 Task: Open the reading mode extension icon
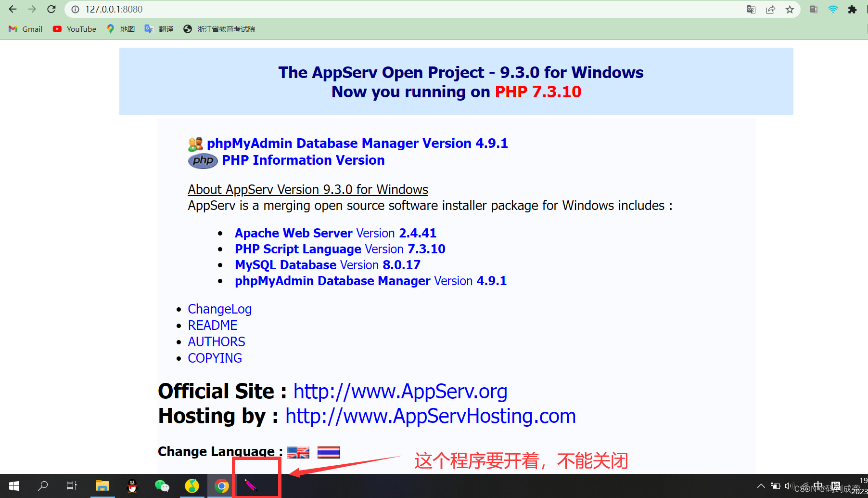[814, 9]
